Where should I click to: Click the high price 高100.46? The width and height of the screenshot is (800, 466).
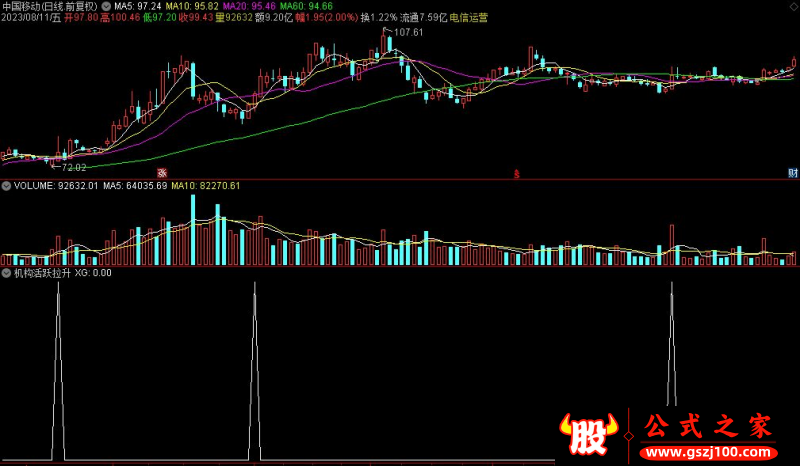click(x=120, y=17)
